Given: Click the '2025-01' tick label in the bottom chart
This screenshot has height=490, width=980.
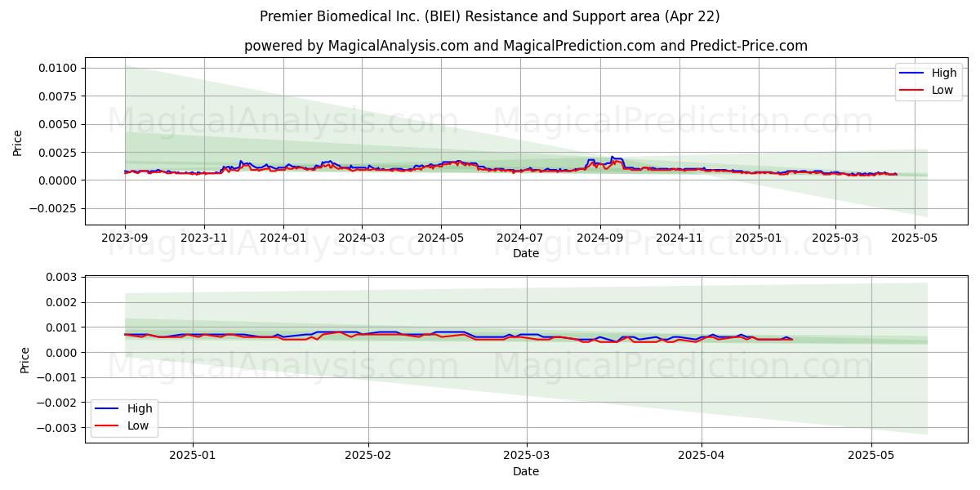Looking at the screenshot, I should point(193,455).
